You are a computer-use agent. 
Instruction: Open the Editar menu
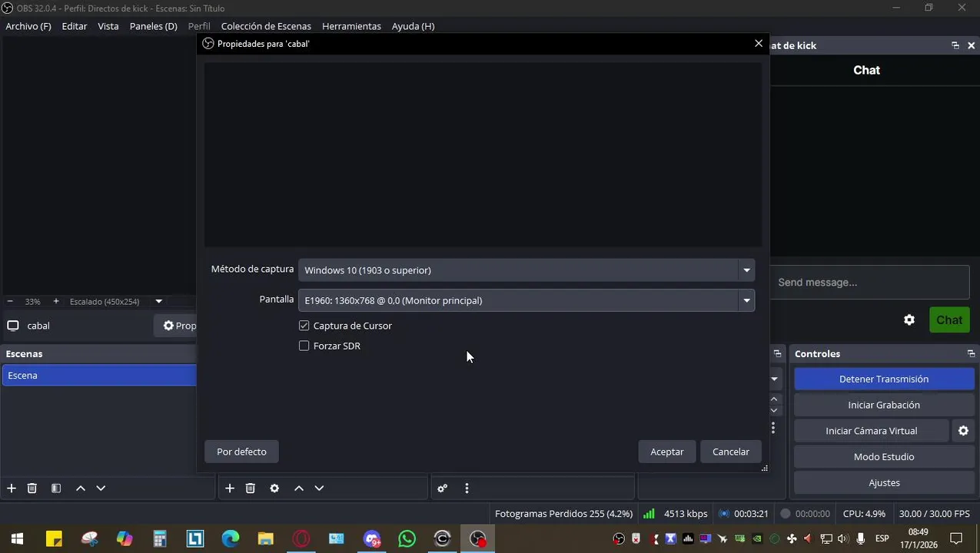[75, 26]
